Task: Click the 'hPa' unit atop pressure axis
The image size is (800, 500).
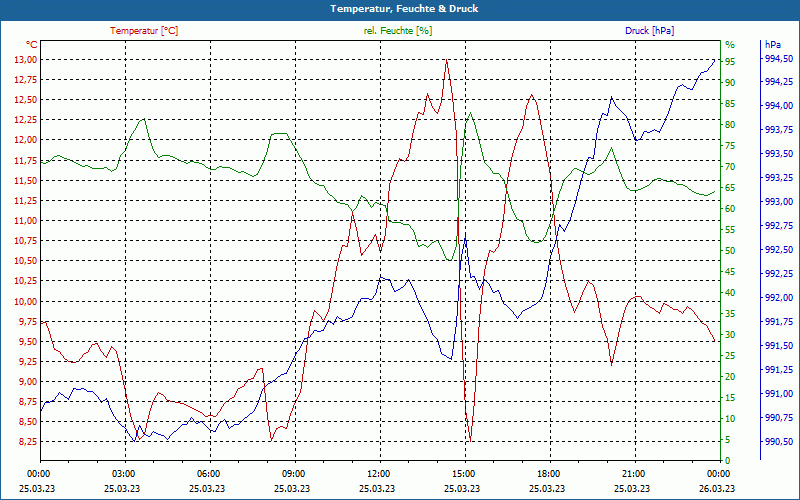Action: click(772, 45)
